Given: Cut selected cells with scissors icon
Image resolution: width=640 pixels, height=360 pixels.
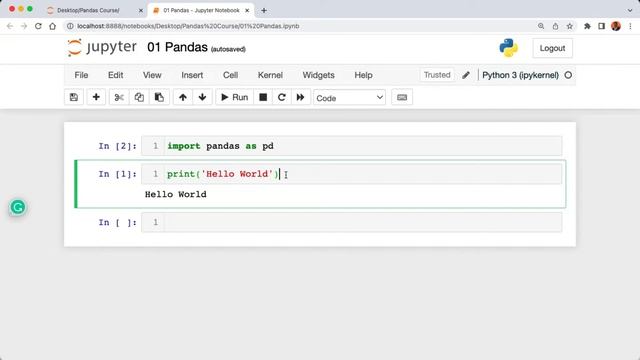Looking at the screenshot, I should (x=119, y=97).
